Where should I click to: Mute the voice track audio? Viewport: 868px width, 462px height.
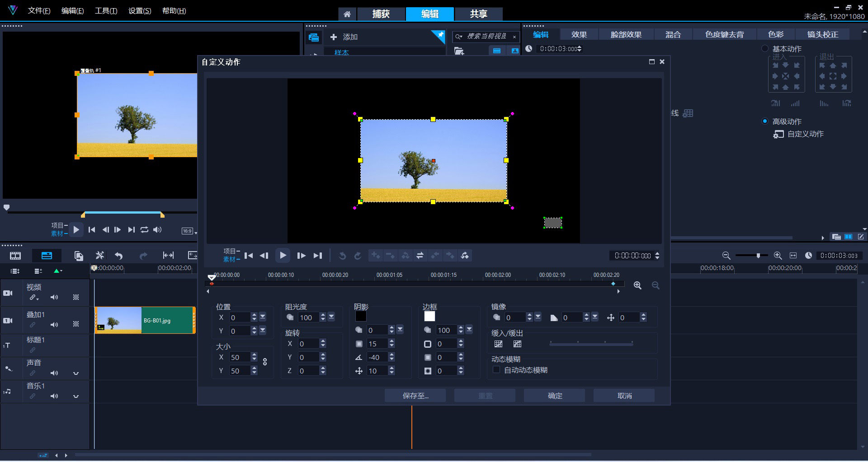pos(54,373)
